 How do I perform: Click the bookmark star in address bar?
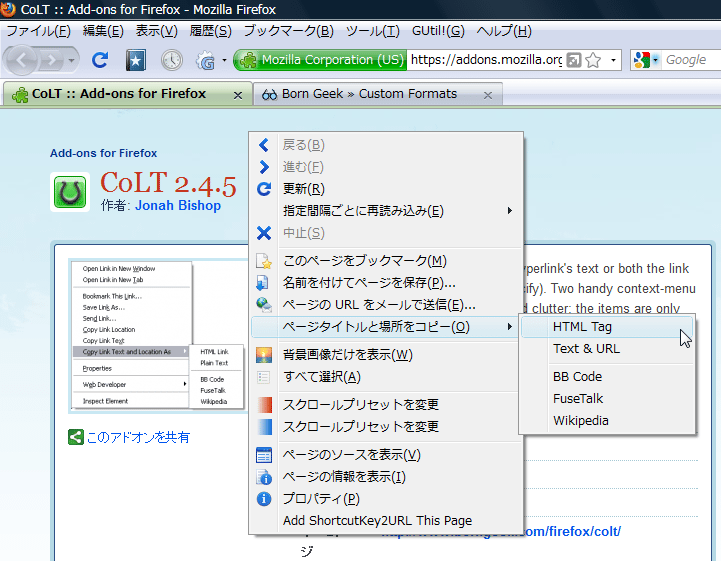(x=594, y=60)
